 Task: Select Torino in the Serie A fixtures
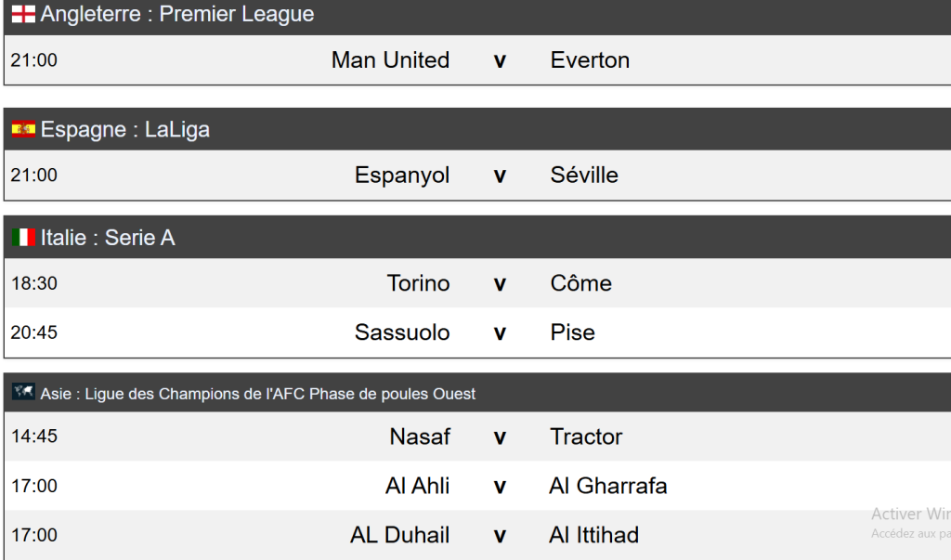click(x=418, y=283)
